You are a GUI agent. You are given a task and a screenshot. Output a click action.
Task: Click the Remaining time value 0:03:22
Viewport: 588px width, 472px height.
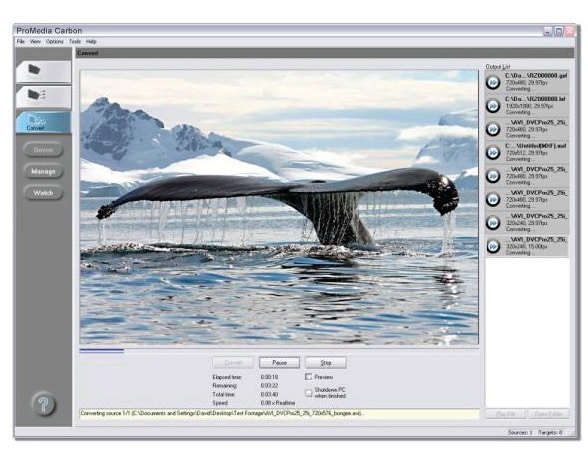[269, 385]
